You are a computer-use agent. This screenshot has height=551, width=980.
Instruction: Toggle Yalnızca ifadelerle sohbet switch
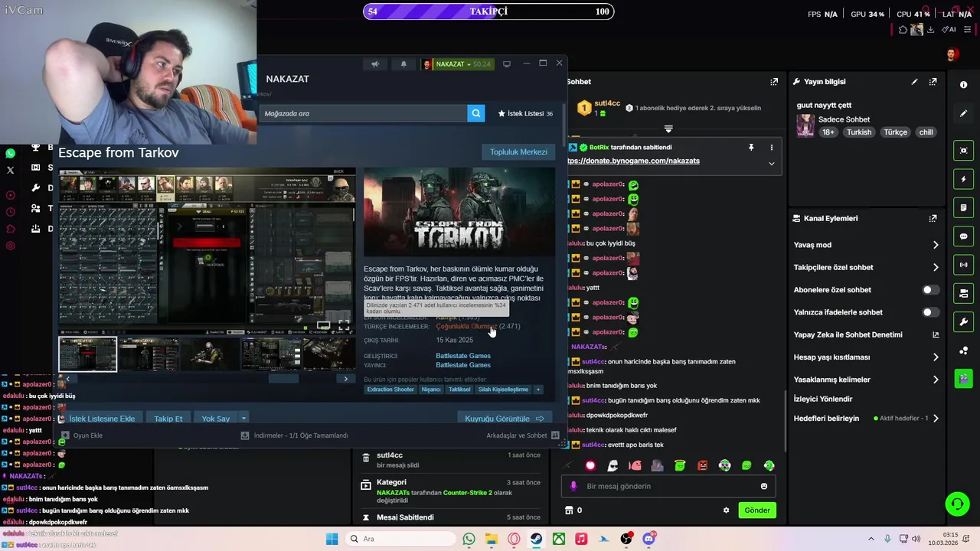[x=930, y=312]
